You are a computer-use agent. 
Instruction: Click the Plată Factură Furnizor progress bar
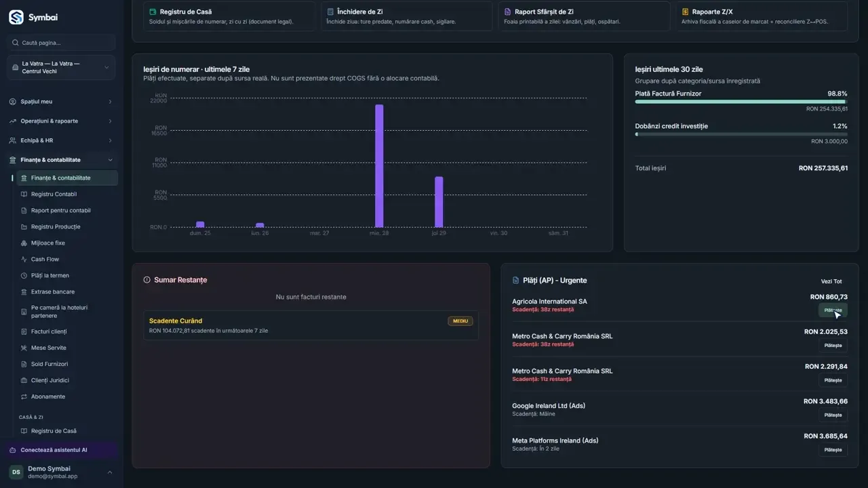click(x=741, y=102)
